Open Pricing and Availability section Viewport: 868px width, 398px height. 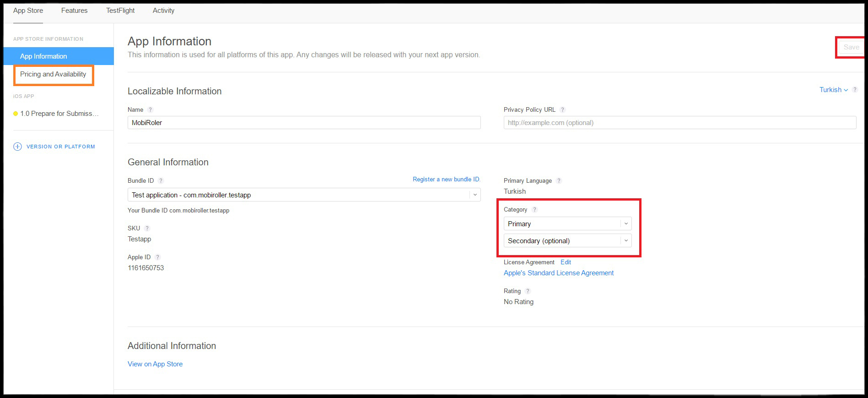pyautogui.click(x=53, y=74)
